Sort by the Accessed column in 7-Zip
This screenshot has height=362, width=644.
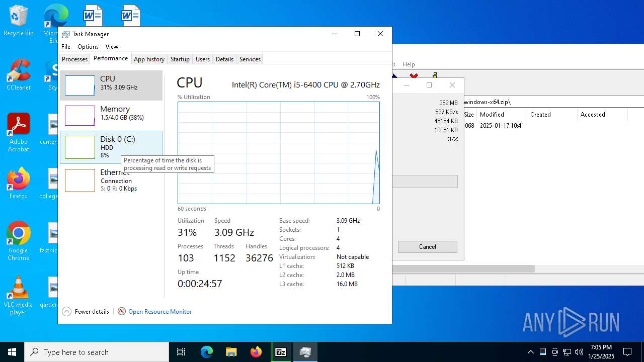point(603,115)
